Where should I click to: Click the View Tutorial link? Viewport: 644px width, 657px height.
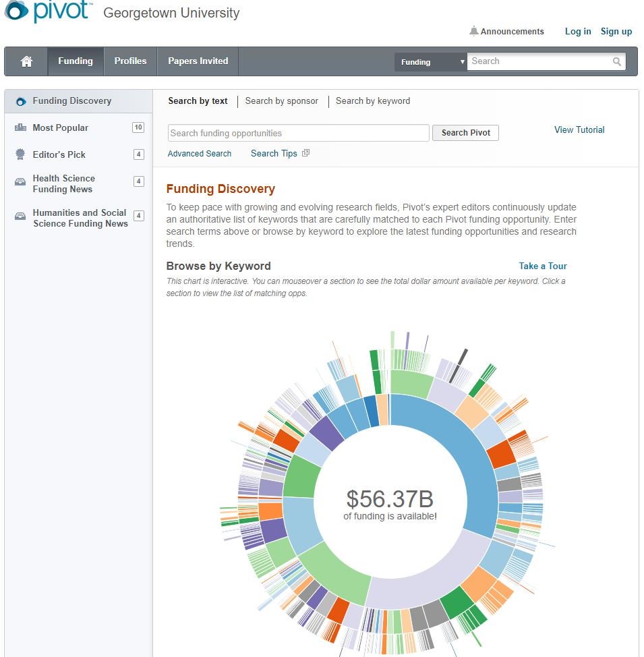point(579,130)
